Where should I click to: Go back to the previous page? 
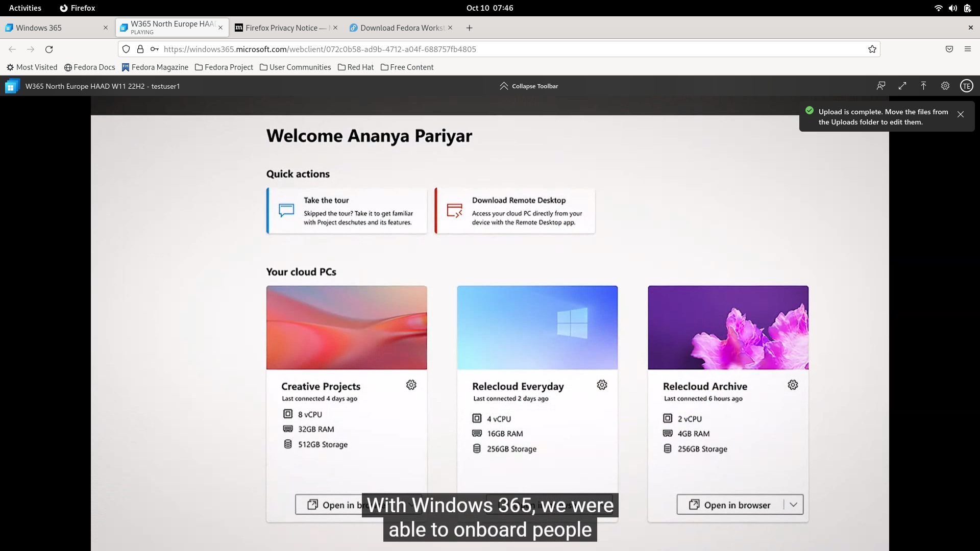coord(12,49)
